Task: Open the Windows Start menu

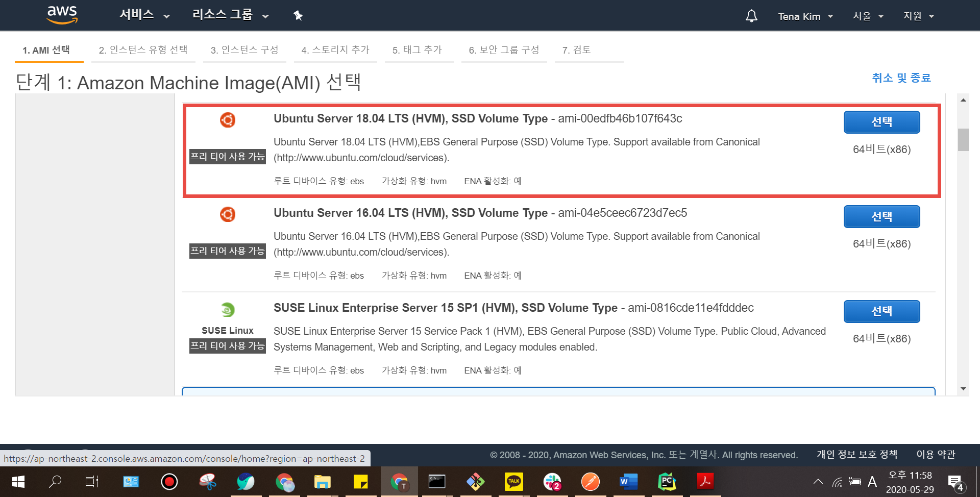Action: (18, 482)
